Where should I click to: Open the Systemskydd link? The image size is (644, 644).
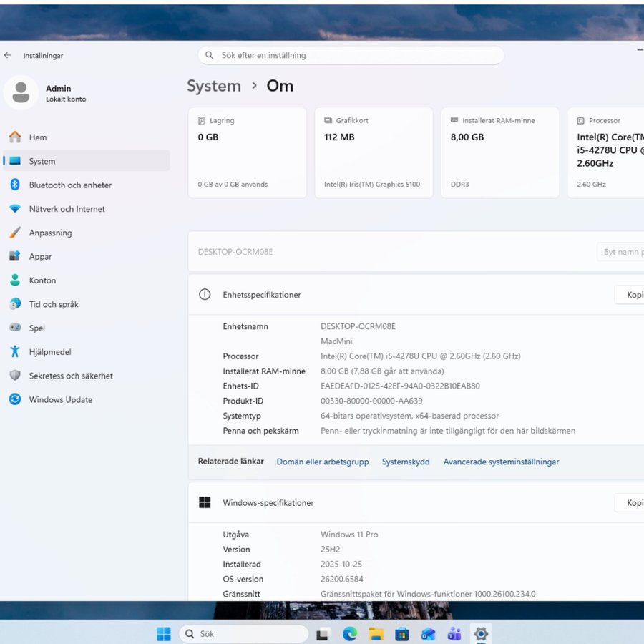pyautogui.click(x=406, y=462)
